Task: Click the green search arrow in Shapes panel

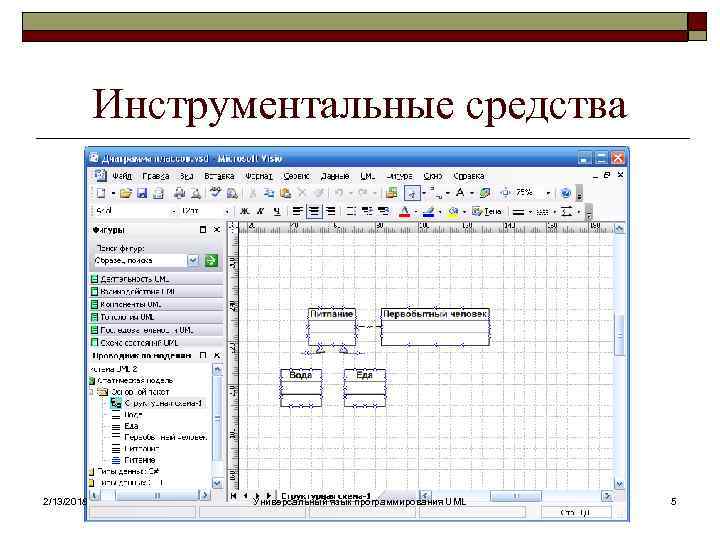Action: [211, 261]
